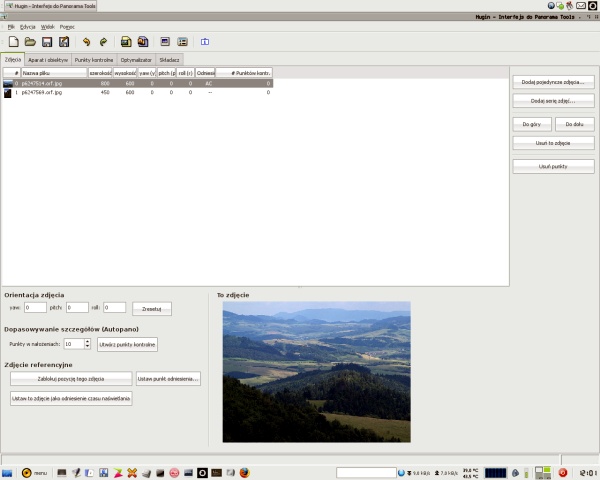600x480 pixels.
Task: Switch to the Składacz tab
Action: pyautogui.click(x=169, y=60)
